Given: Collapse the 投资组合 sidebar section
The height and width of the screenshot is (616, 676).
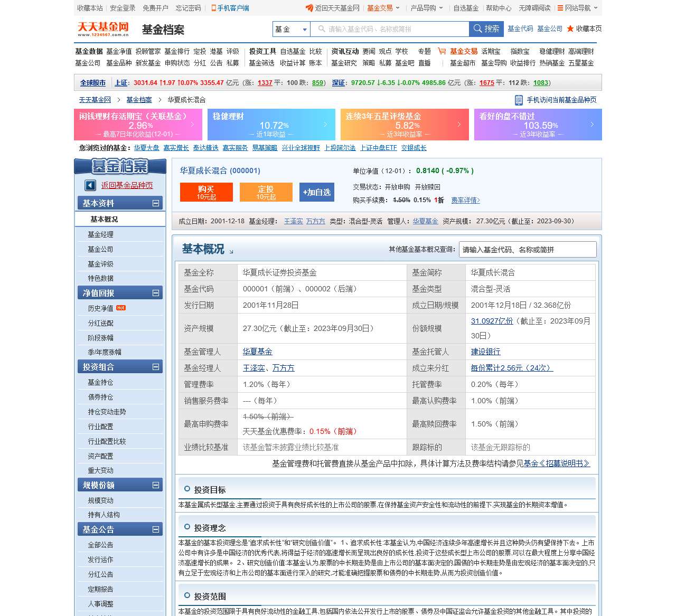Looking at the screenshot, I should (156, 367).
